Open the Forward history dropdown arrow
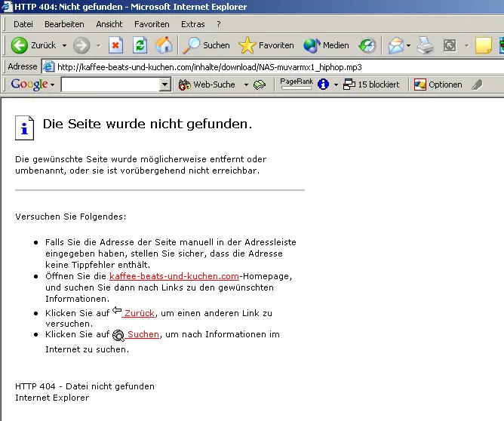 point(98,45)
